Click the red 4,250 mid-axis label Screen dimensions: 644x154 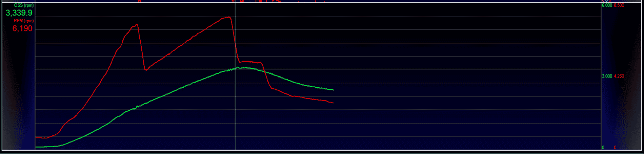619,76
